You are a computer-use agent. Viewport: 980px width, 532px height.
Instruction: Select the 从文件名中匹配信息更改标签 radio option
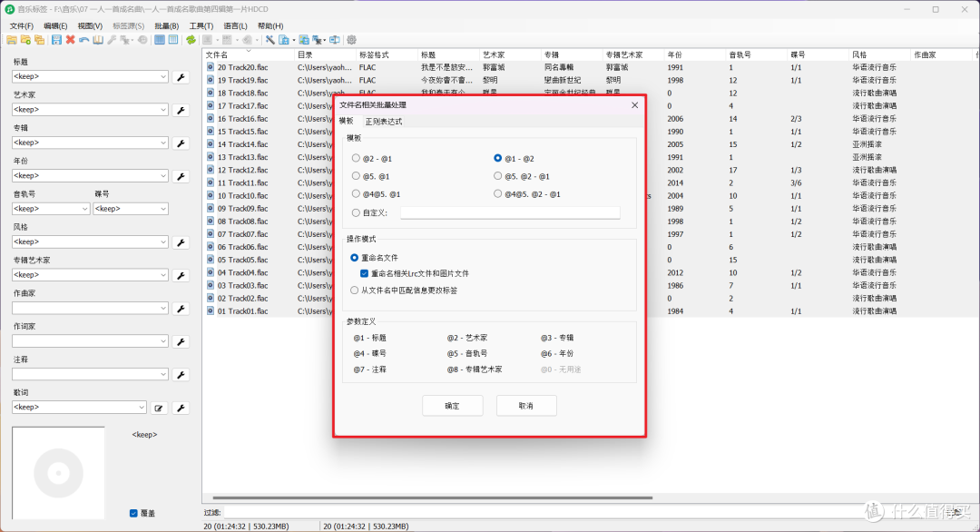point(356,291)
